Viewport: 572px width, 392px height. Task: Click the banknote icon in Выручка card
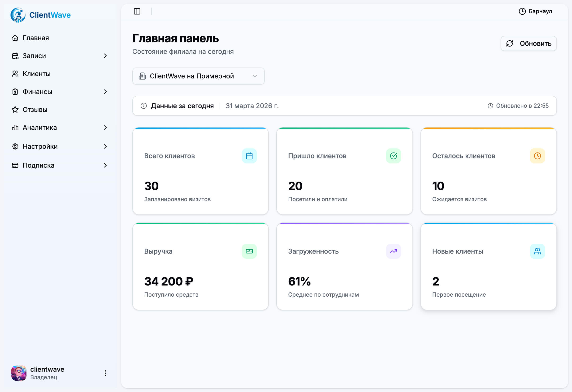(x=249, y=251)
